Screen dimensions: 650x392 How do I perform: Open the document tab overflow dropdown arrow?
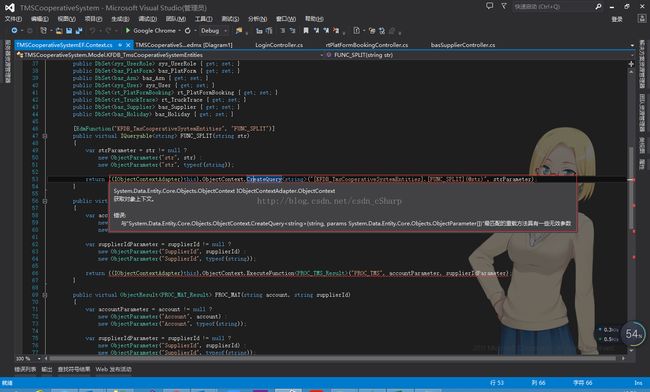(x=632, y=45)
